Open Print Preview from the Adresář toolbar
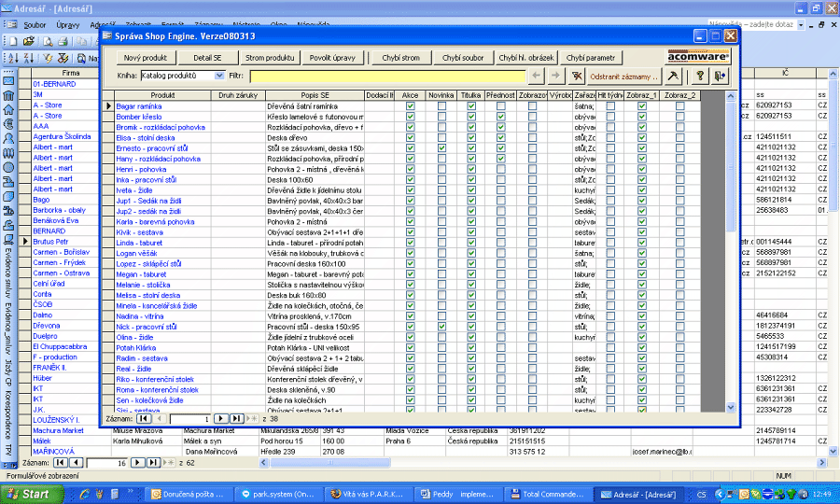Screen dimensions: 840x504 48,41
